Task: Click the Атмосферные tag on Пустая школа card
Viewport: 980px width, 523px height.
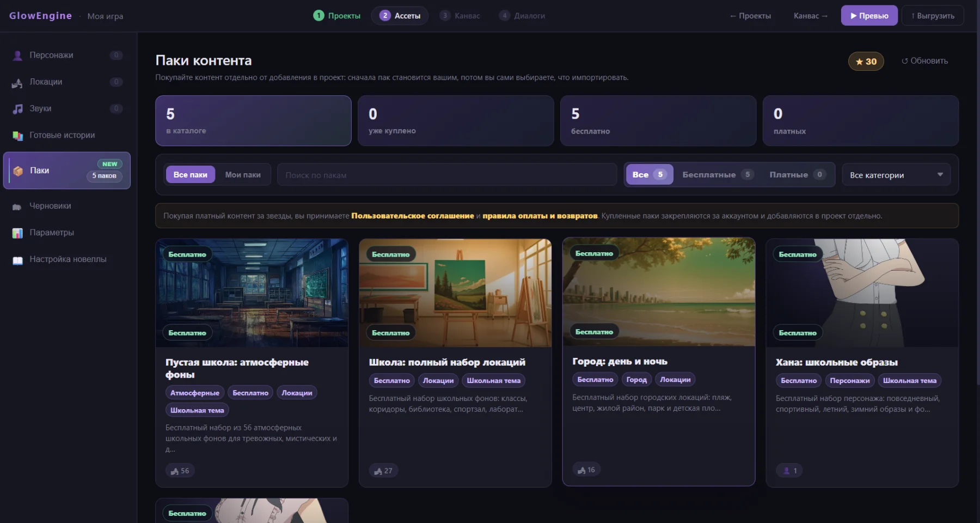Action: [195, 393]
